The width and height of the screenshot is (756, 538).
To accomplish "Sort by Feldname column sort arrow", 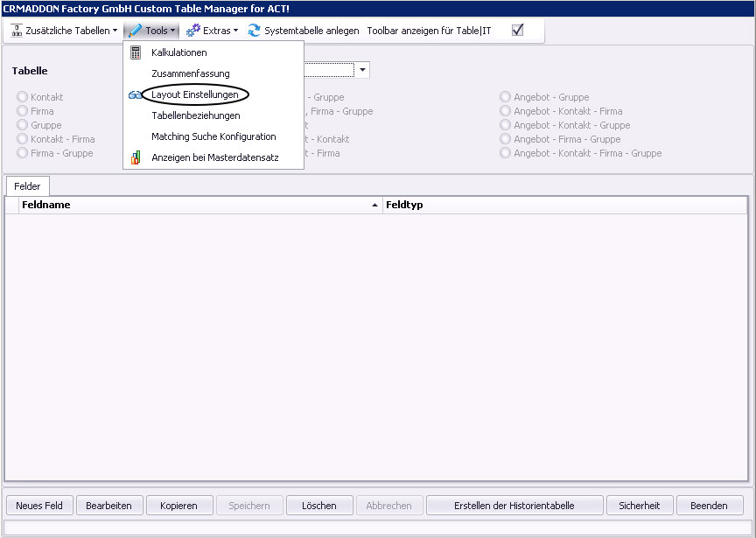I will pyautogui.click(x=374, y=205).
